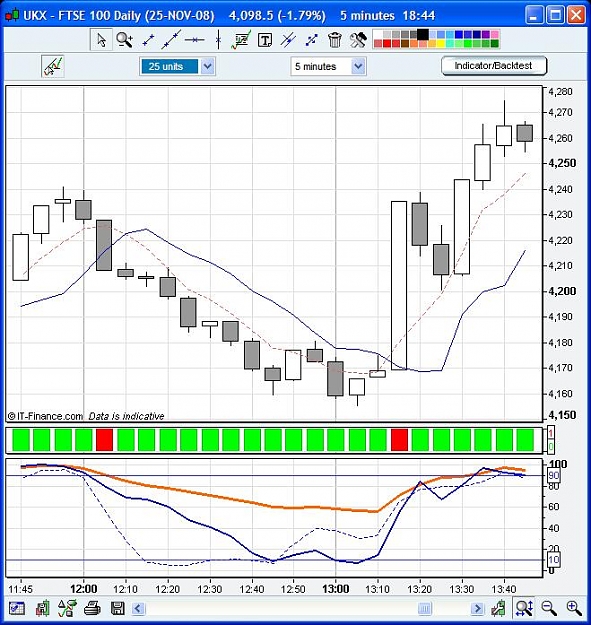This screenshot has height=625, width=591.
Task: Click the trash can delete objects icon
Action: [335, 40]
